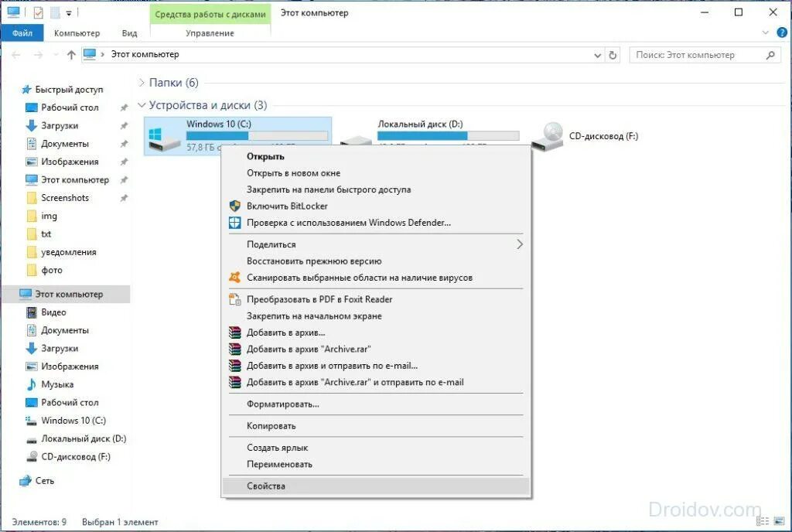Click the Быстрый доступ star icon
The width and height of the screenshot is (792, 532).
26,90
